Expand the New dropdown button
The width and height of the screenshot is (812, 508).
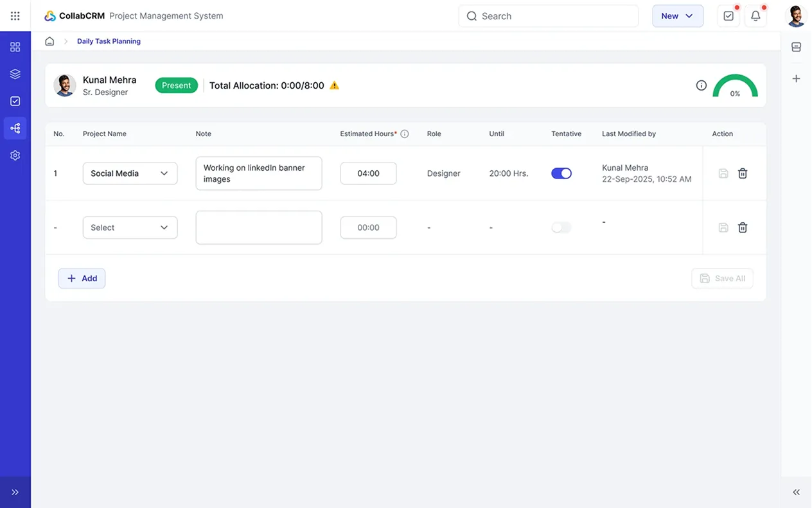[677, 16]
